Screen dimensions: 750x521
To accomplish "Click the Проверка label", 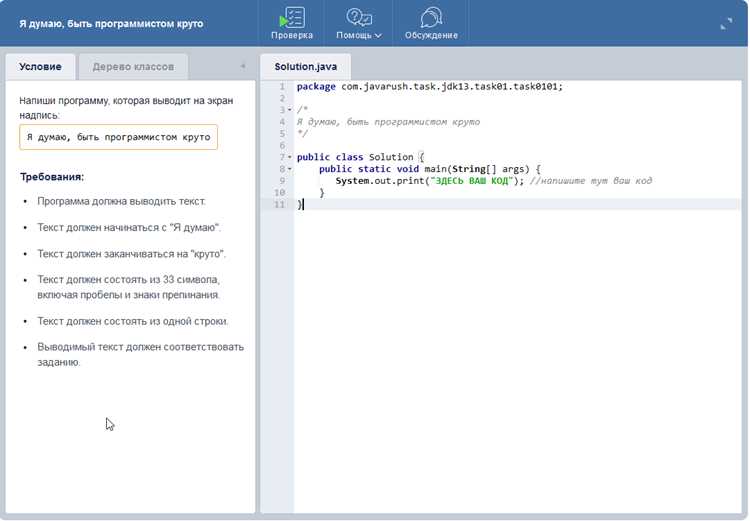I will [292, 35].
